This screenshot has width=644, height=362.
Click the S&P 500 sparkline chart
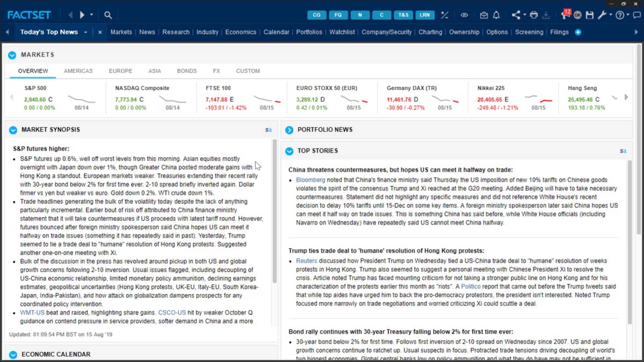tap(82, 99)
